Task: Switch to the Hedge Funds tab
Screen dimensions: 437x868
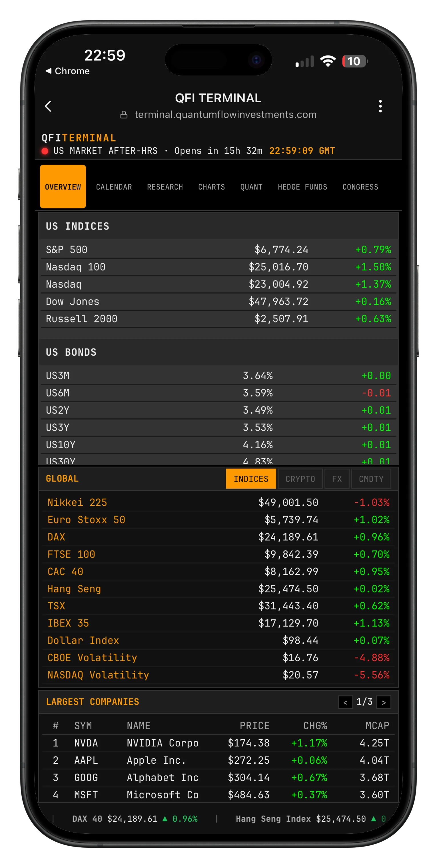Action: [x=302, y=187]
